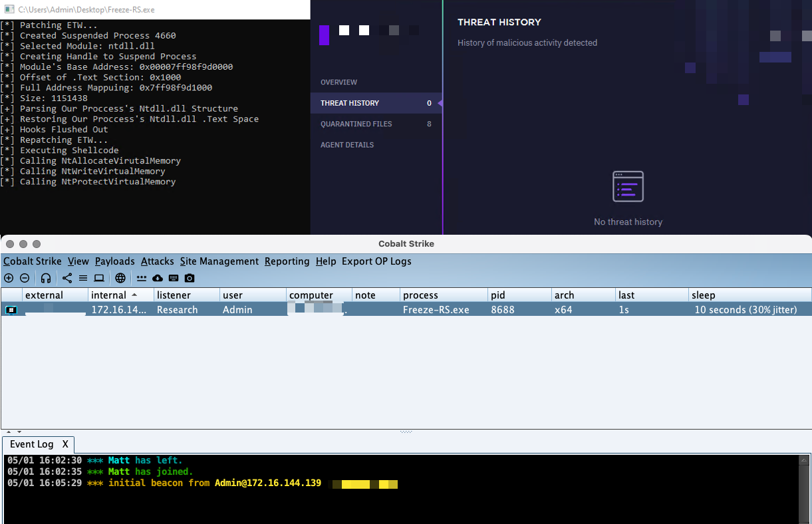View keystrokes via keyboard icon

point(174,278)
